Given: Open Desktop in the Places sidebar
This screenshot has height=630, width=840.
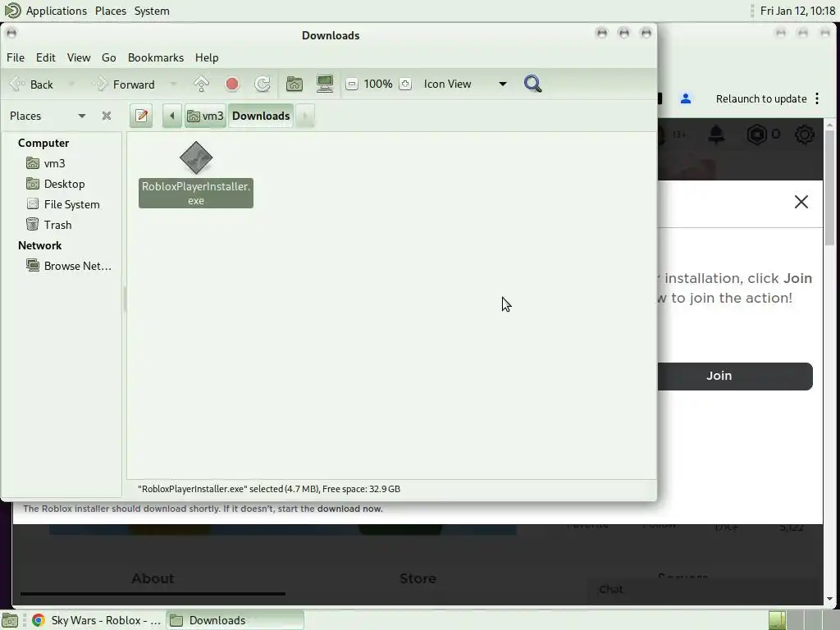Looking at the screenshot, I should point(64,184).
